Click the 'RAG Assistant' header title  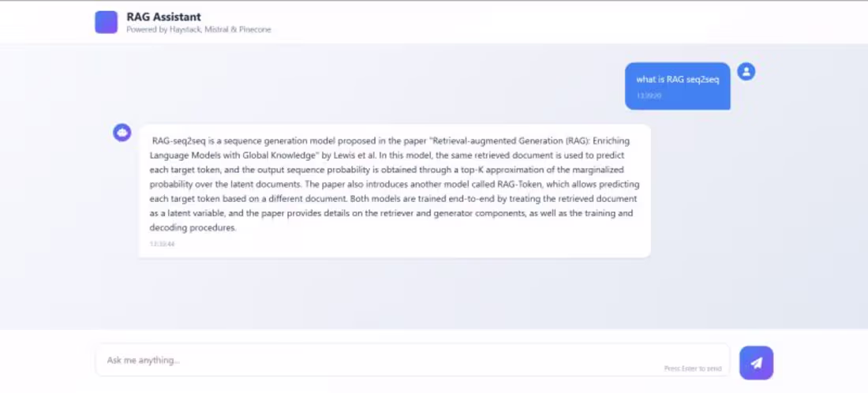pos(164,17)
